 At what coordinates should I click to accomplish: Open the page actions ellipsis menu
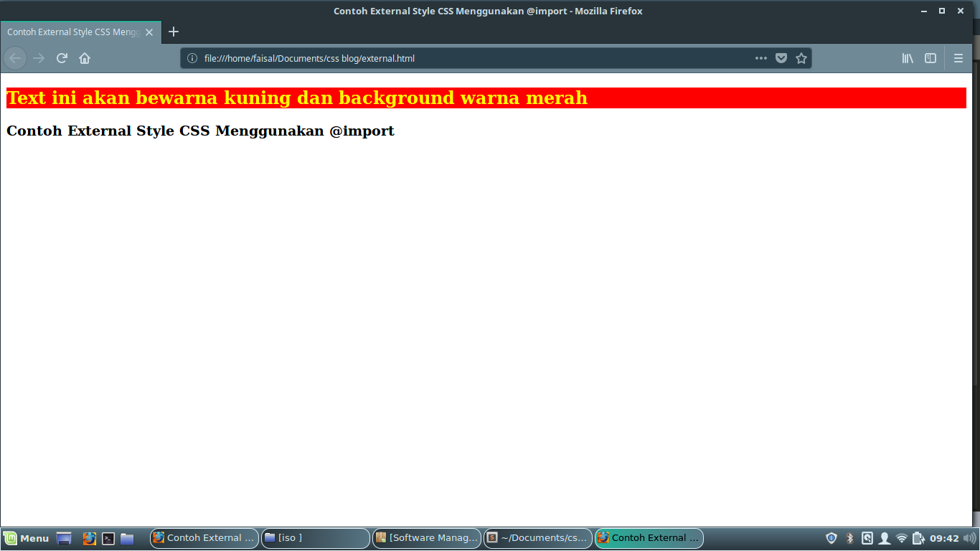[760, 58]
